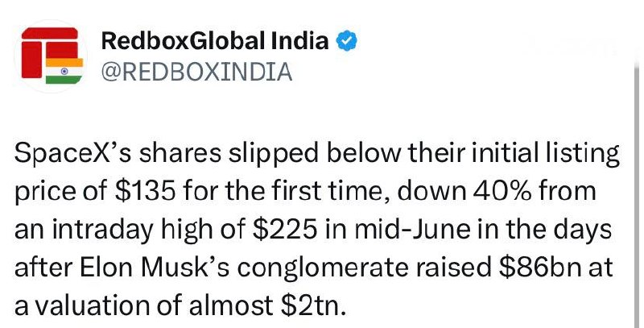Image resolution: width=644 pixels, height=328 pixels.
Task: Click the Indian flag in the avatar
Action: click(64, 71)
